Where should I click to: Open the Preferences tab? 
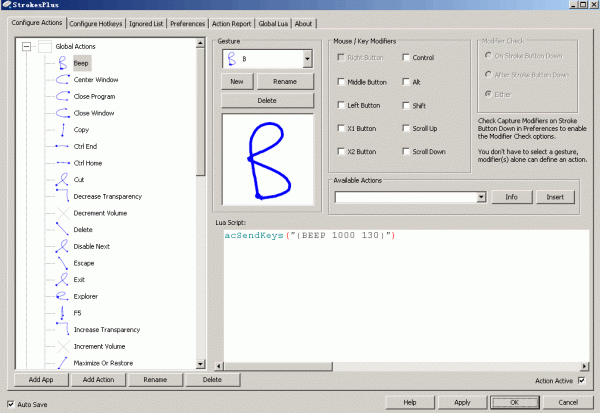pyautogui.click(x=188, y=24)
